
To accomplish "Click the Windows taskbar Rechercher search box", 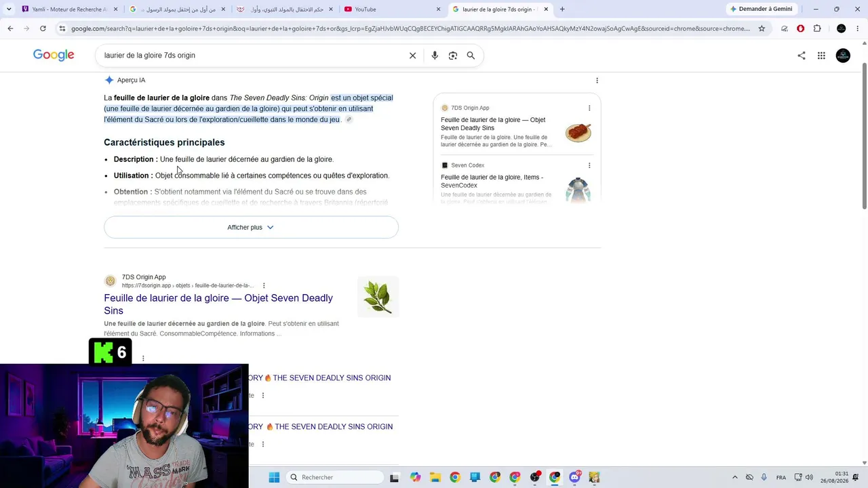I will [335, 477].
